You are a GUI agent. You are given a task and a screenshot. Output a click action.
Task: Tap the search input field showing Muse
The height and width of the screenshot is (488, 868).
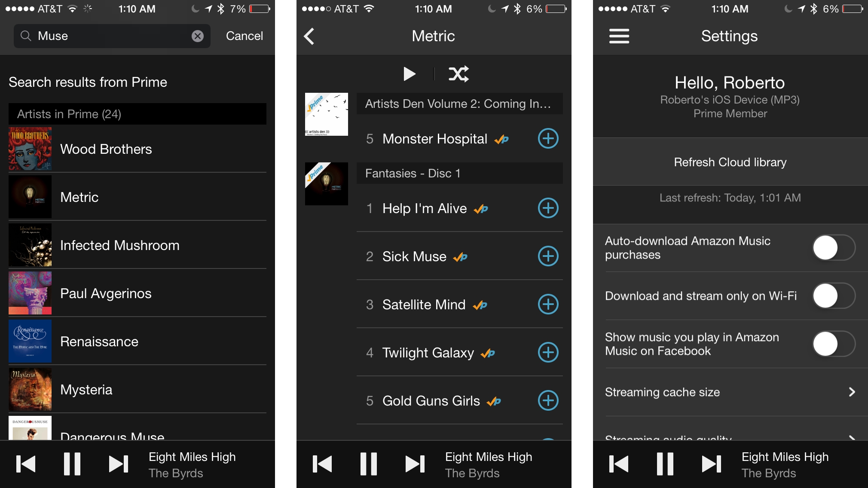(x=108, y=35)
